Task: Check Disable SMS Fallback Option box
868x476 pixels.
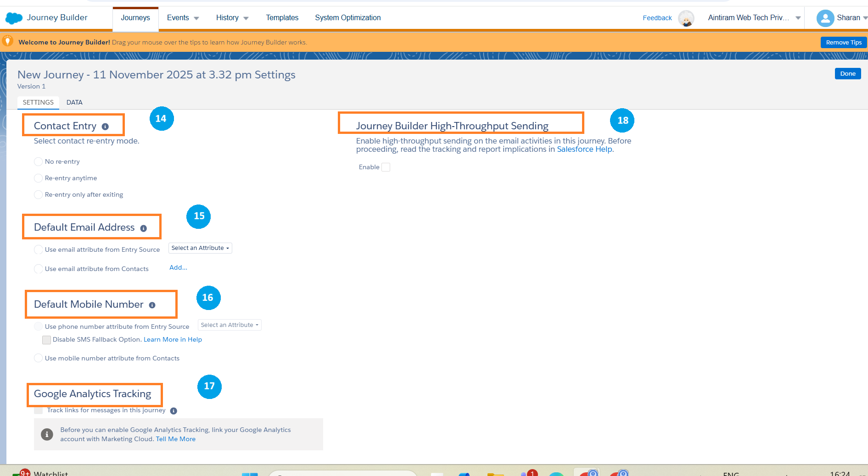Action: [x=46, y=340]
